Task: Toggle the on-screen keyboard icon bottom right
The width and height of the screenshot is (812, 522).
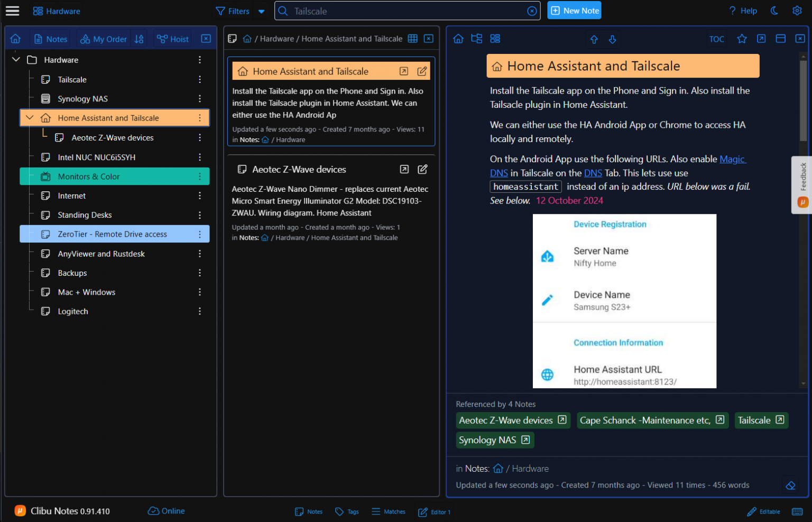Action: [x=797, y=511]
